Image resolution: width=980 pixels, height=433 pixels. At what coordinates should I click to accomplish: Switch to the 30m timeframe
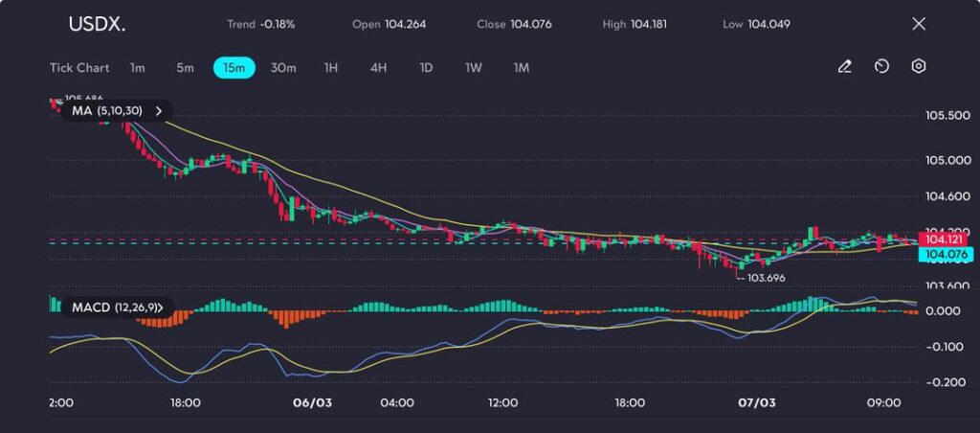283,68
